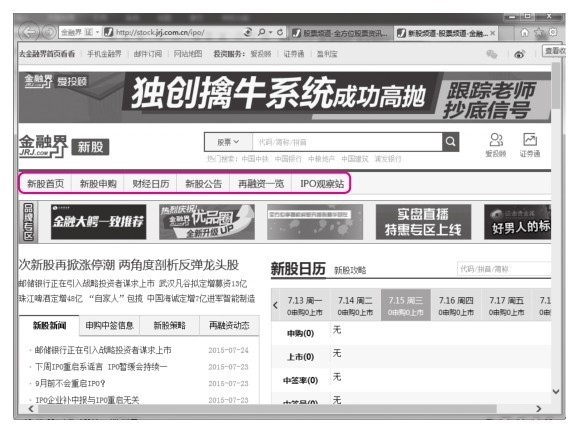Screen dimensions: 577x431
Task: Click the horizontal scrollbar left arrow
Action: click(x=31, y=409)
